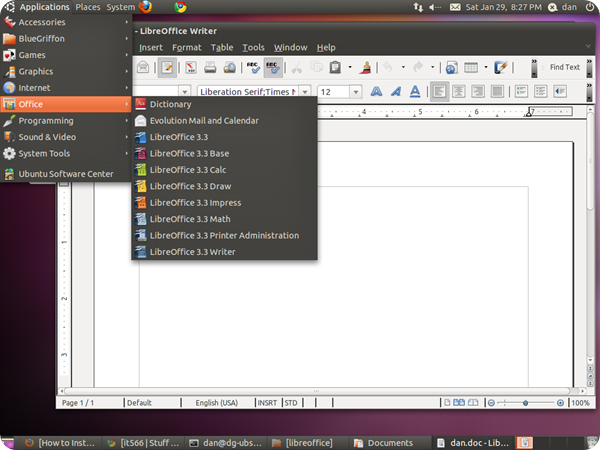Click the zoom slider handle in status bar
Viewport: 600px width, 450px height.
(x=526, y=403)
